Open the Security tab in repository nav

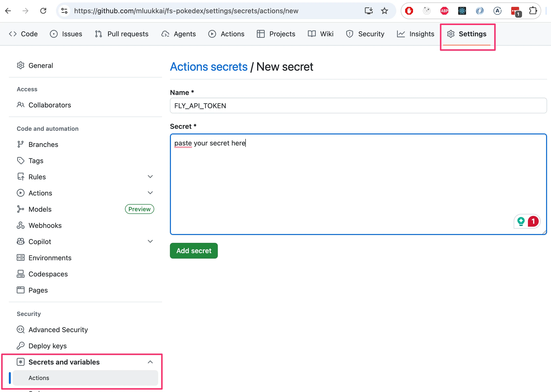365,34
